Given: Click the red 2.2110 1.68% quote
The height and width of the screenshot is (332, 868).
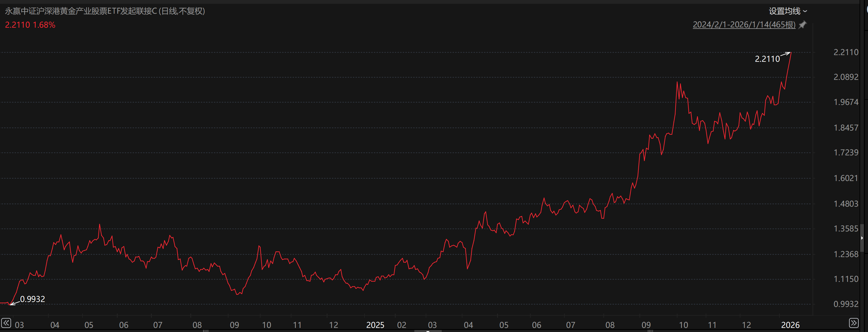Looking at the screenshot, I should (30, 25).
